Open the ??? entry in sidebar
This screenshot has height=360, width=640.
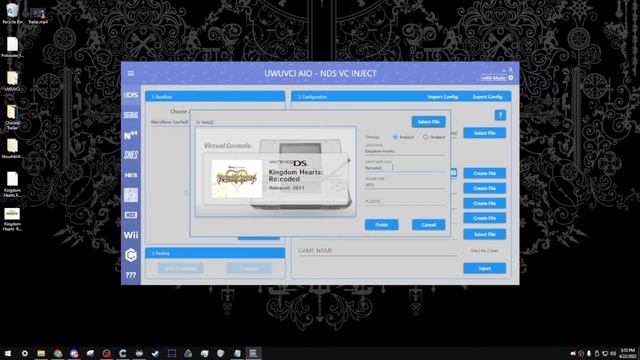(x=131, y=275)
